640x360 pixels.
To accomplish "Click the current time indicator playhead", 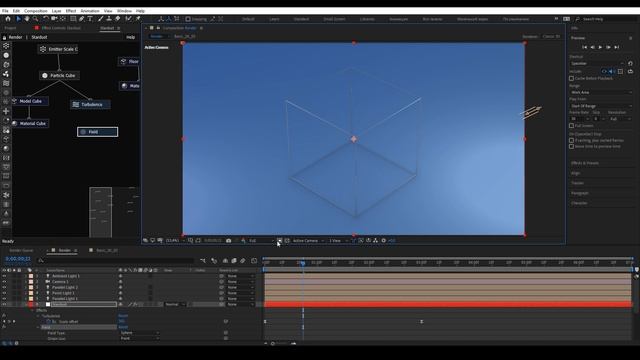I will [x=303, y=263].
